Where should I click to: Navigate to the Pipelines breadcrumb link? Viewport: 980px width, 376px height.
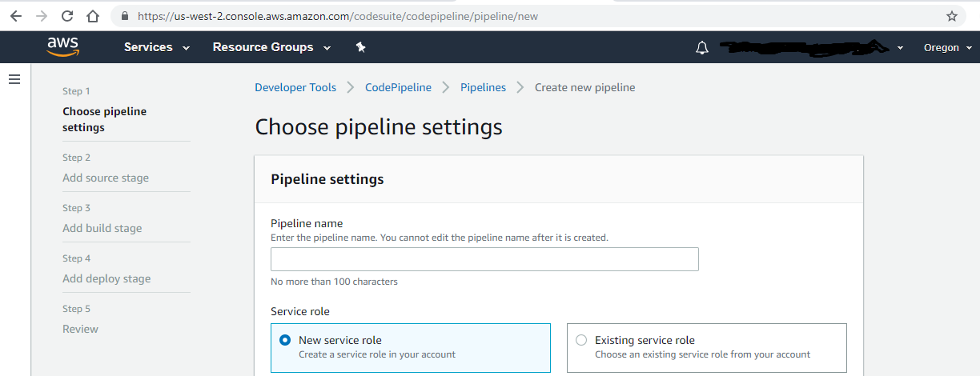click(x=483, y=87)
